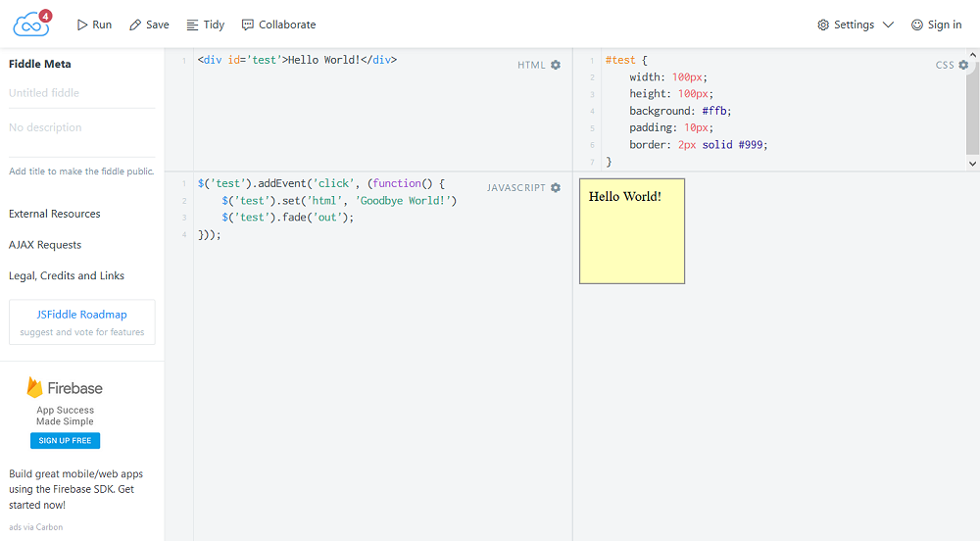The width and height of the screenshot is (980, 541).
Task: Open the JSFiddle Roadmap link
Action: 81,315
